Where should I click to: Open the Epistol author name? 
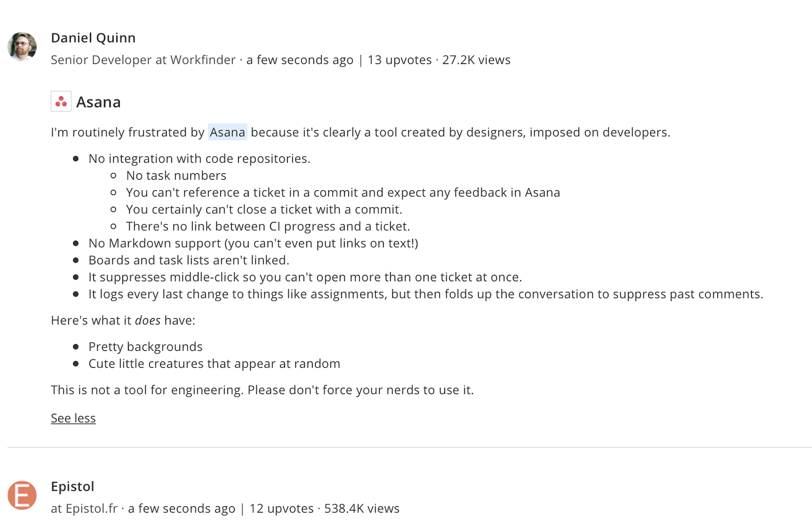72,487
